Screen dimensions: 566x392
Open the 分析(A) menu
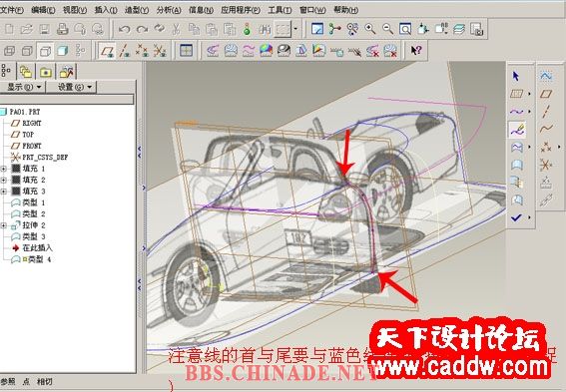coord(169,10)
